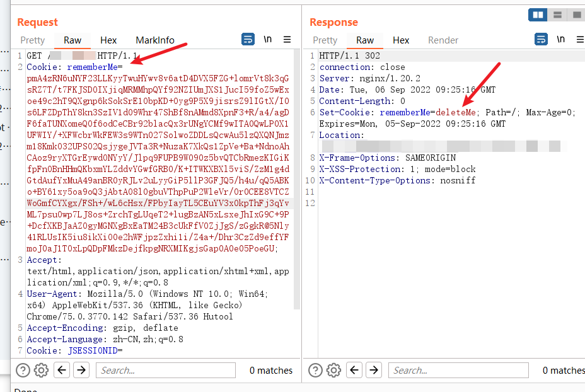This screenshot has height=392, width=585.
Task: Click the Request editor vertical scrollbar
Action: pos(297,179)
